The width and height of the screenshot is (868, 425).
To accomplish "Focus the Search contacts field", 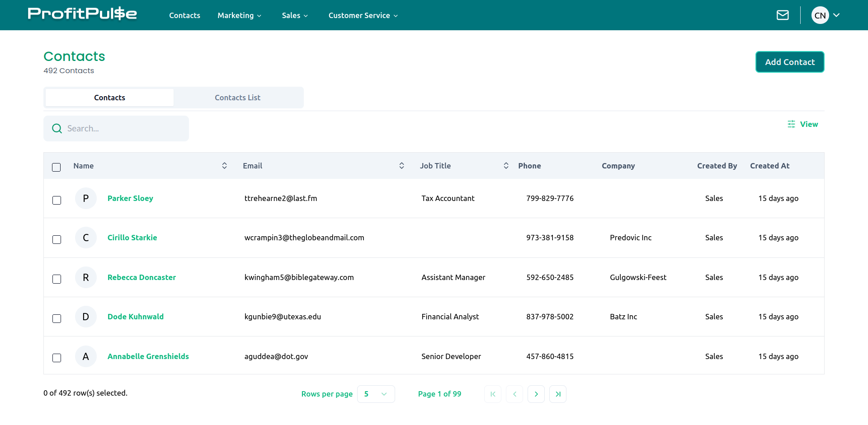I will [x=116, y=129].
